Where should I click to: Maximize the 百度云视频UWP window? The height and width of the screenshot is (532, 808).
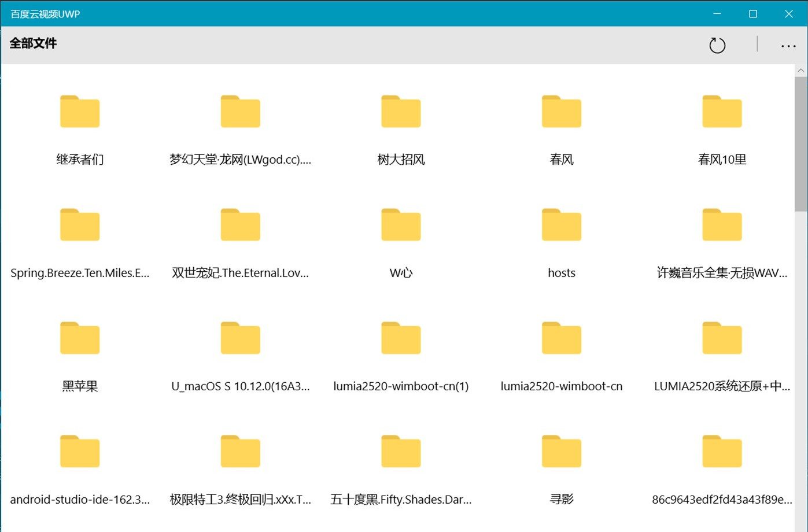click(x=753, y=14)
